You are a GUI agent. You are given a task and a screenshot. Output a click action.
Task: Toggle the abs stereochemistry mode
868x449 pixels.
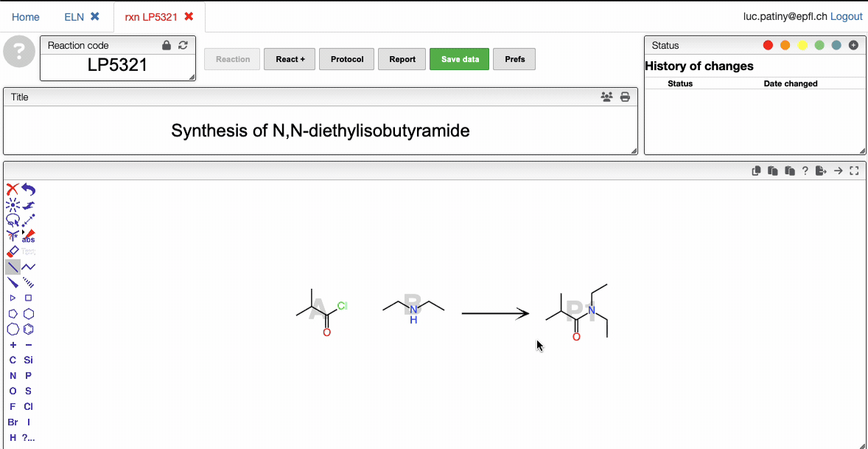point(28,237)
